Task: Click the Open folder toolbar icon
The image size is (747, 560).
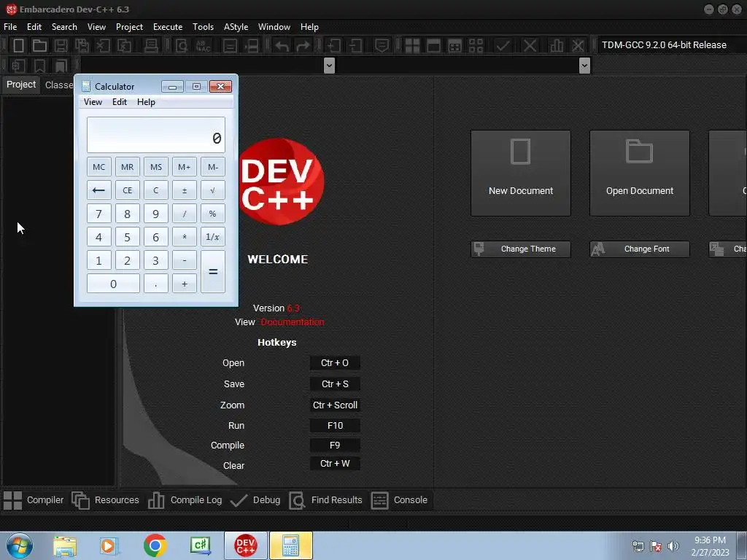Action: click(39, 45)
